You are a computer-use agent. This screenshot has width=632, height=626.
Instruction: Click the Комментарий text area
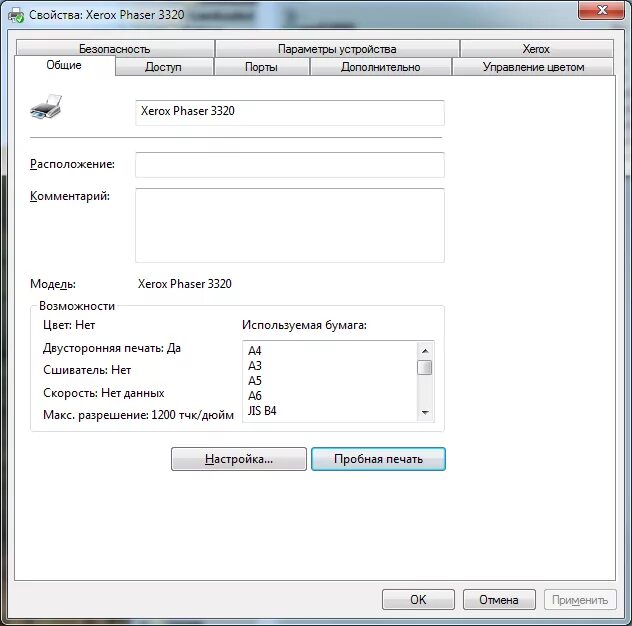[x=290, y=225]
